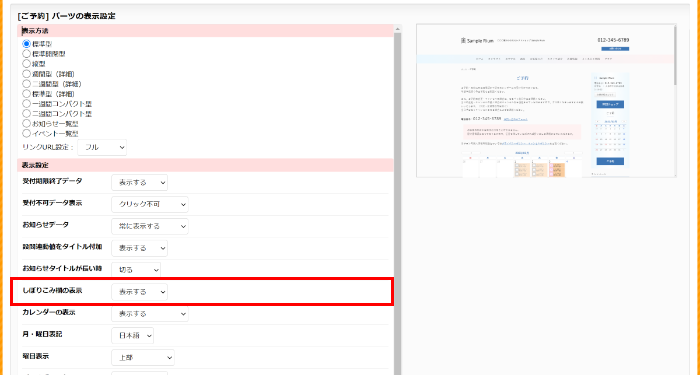
Task: Open the 受付不可データ表示 dropdown
Action: pos(150,204)
